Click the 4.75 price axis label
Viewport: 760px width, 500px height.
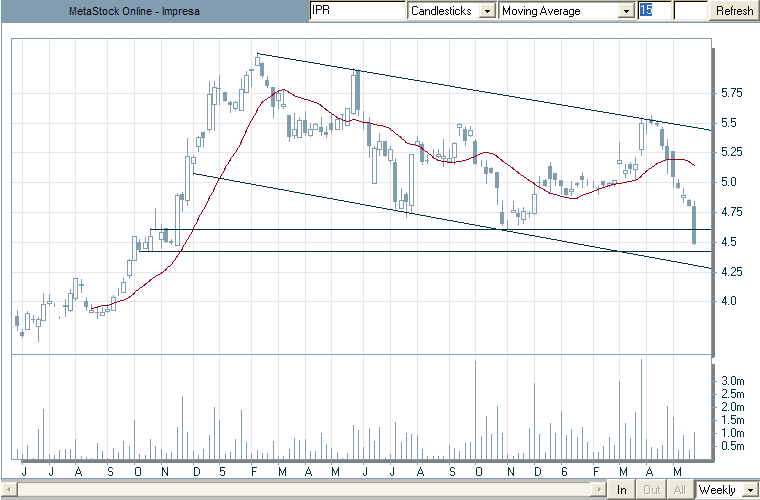click(x=732, y=212)
